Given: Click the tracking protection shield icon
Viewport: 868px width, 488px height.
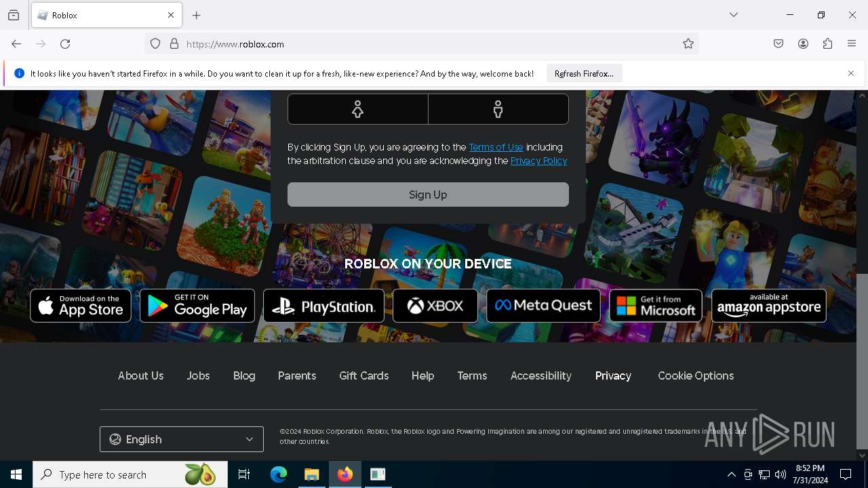Looking at the screenshot, I should (x=155, y=44).
